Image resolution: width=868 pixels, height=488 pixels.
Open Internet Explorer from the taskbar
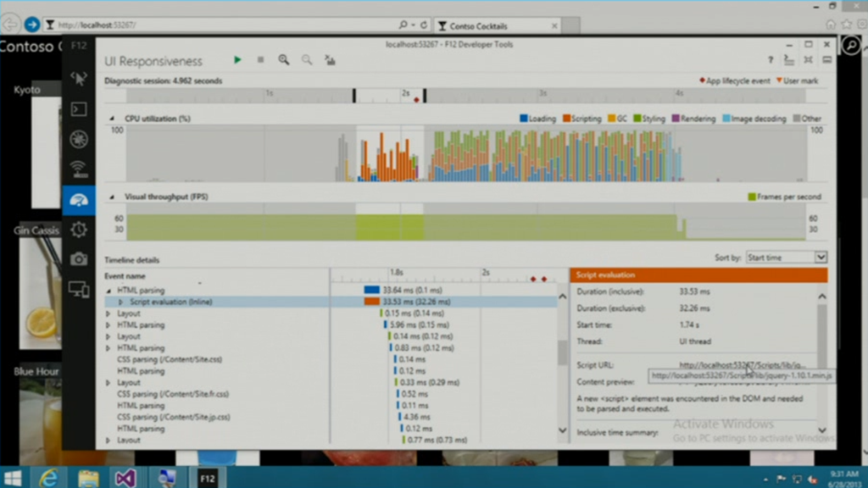tap(48, 478)
